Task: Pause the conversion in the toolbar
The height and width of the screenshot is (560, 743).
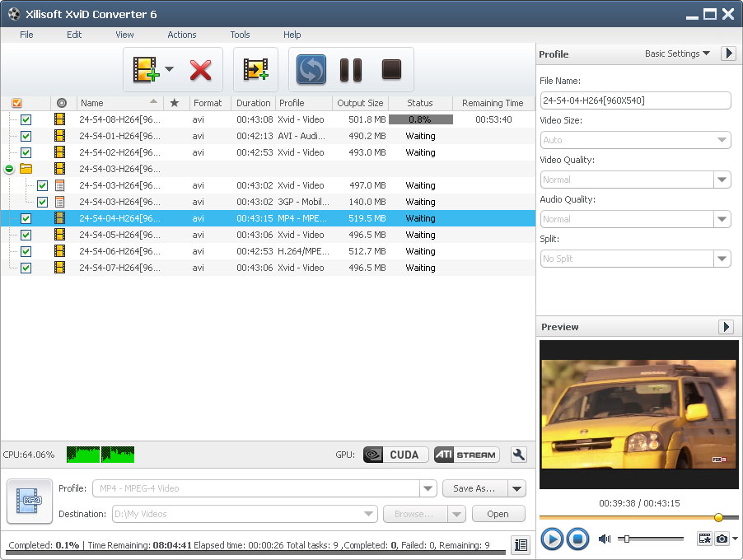Action: (x=351, y=70)
